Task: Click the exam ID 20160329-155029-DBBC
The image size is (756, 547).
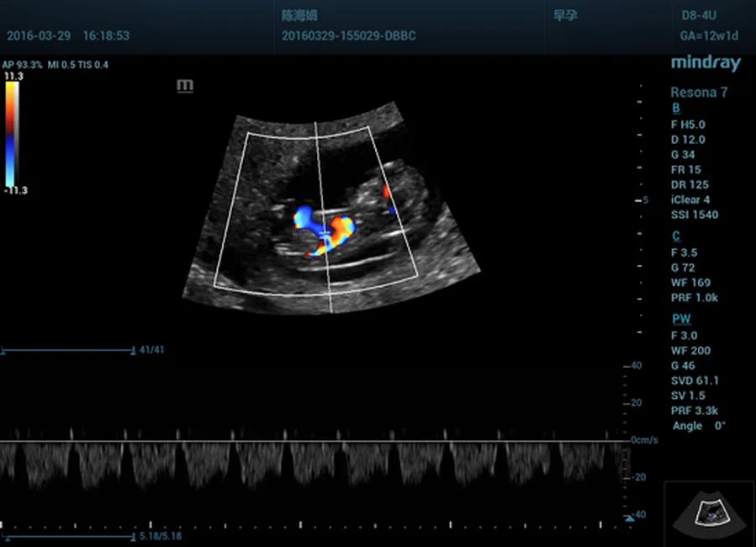Action: (348, 36)
